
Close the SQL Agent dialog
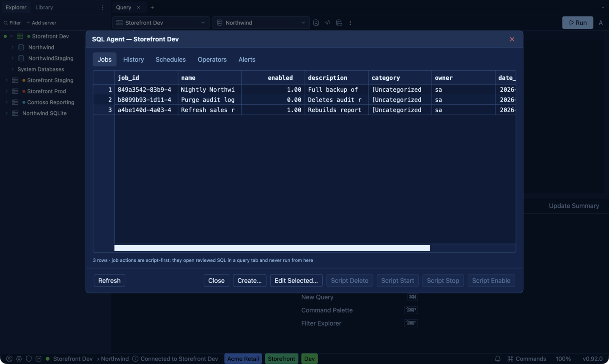[512, 39]
